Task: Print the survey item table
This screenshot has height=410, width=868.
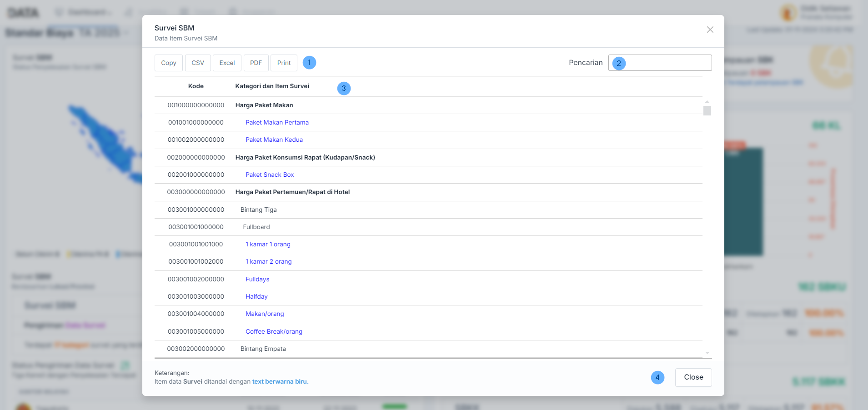Action: [284, 63]
